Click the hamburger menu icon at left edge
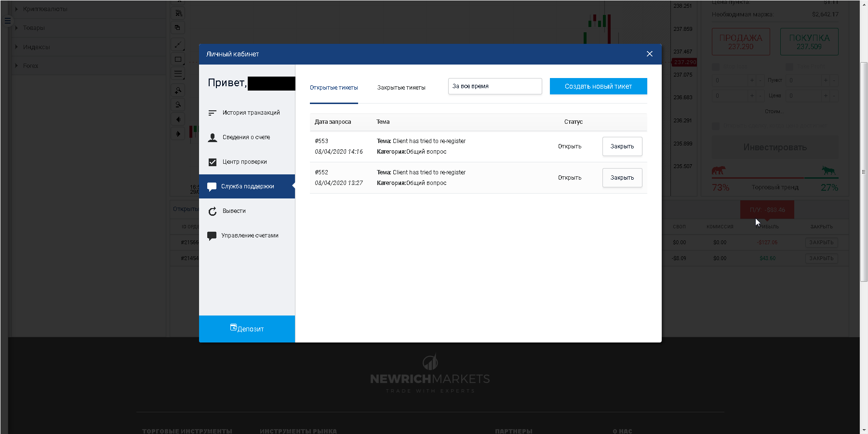 (x=7, y=21)
